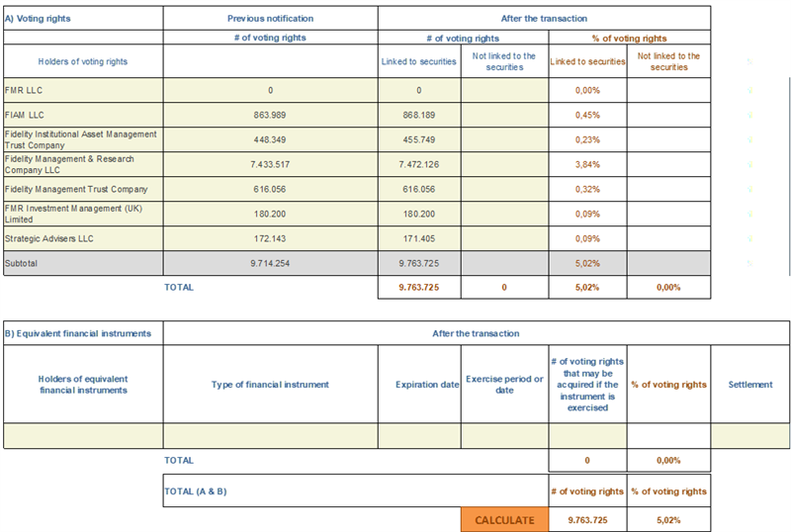Click the Strategic Advisers LLC holder cell
This screenshot has width=791, height=532.
[83, 238]
